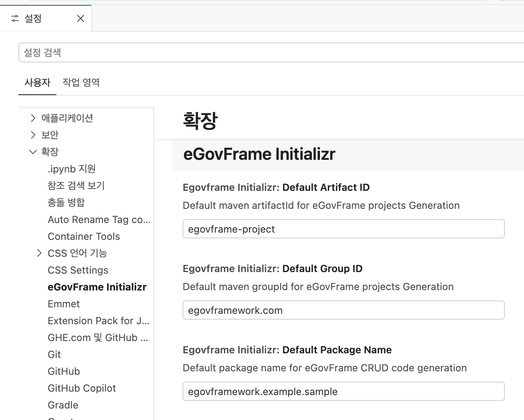This screenshot has height=420, width=524.
Task: Select eGovFrame Initializr in the sidebar
Action: click(97, 287)
